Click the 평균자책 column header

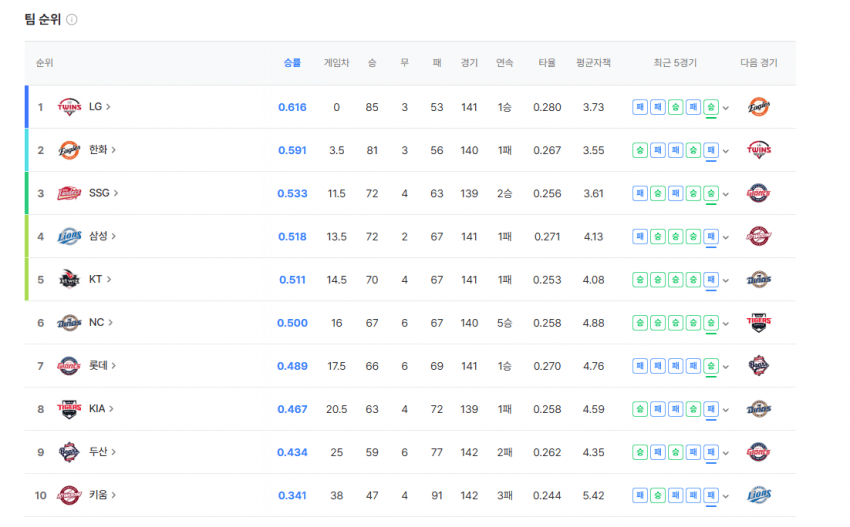[593, 63]
